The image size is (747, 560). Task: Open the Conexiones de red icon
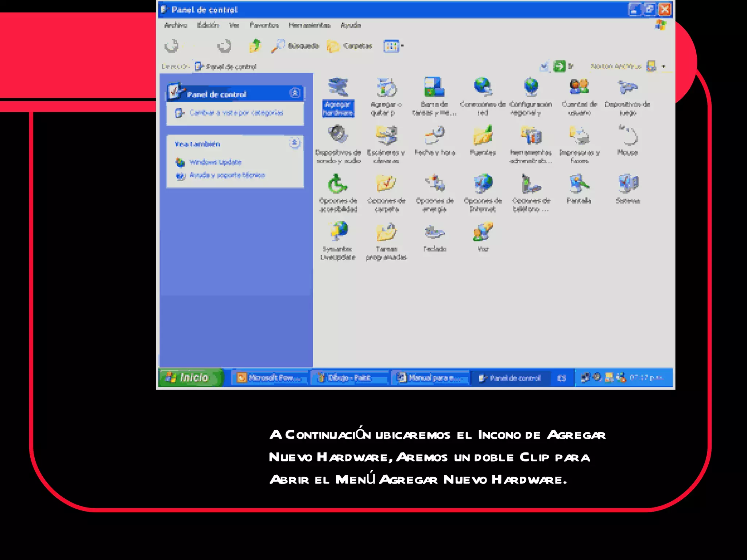(483, 97)
